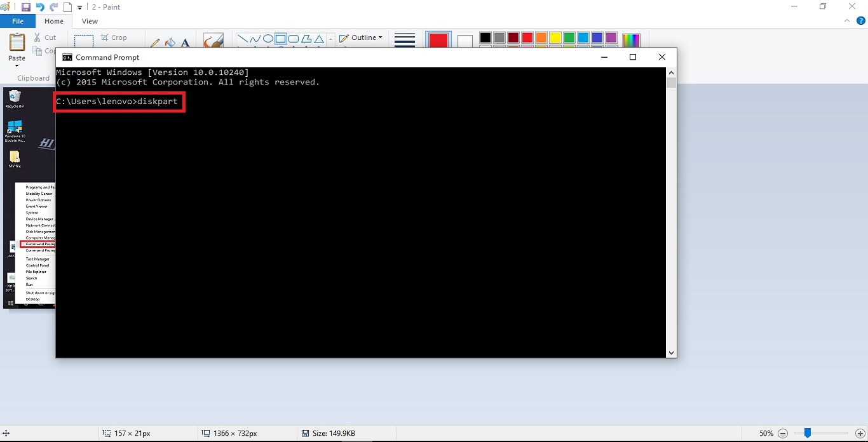Open the Edit colors rainbow icon
The width and height of the screenshot is (868, 442).
[631, 40]
